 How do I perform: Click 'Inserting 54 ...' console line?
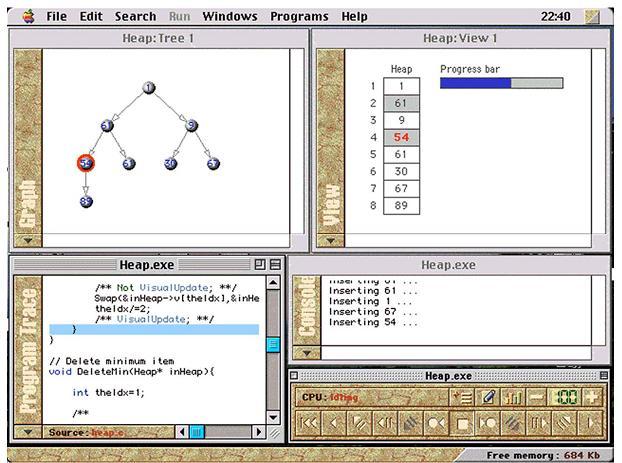[373, 322]
